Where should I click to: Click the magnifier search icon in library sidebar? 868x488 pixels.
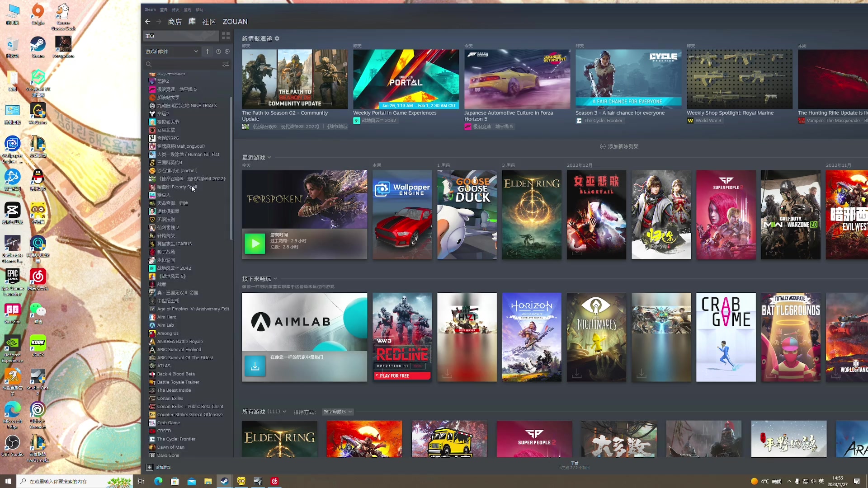click(149, 65)
